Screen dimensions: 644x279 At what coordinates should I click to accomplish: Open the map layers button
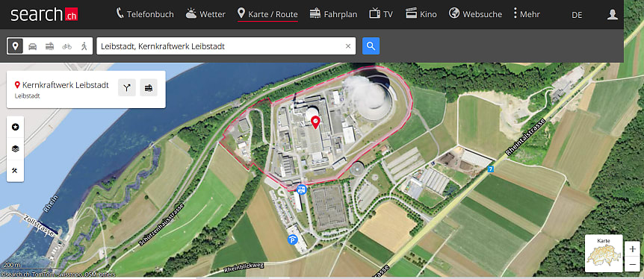(15, 148)
